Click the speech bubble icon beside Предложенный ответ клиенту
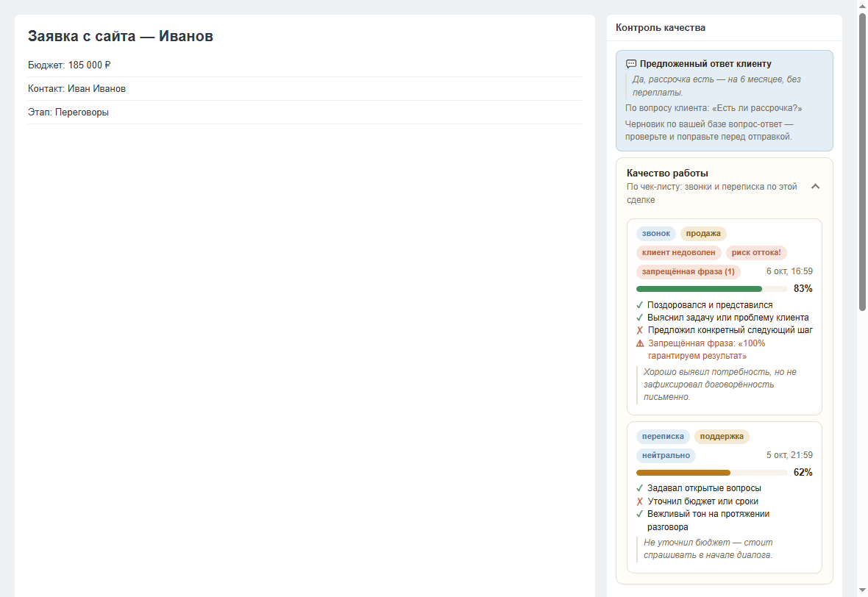Viewport: 868px width, 597px height. (631, 64)
